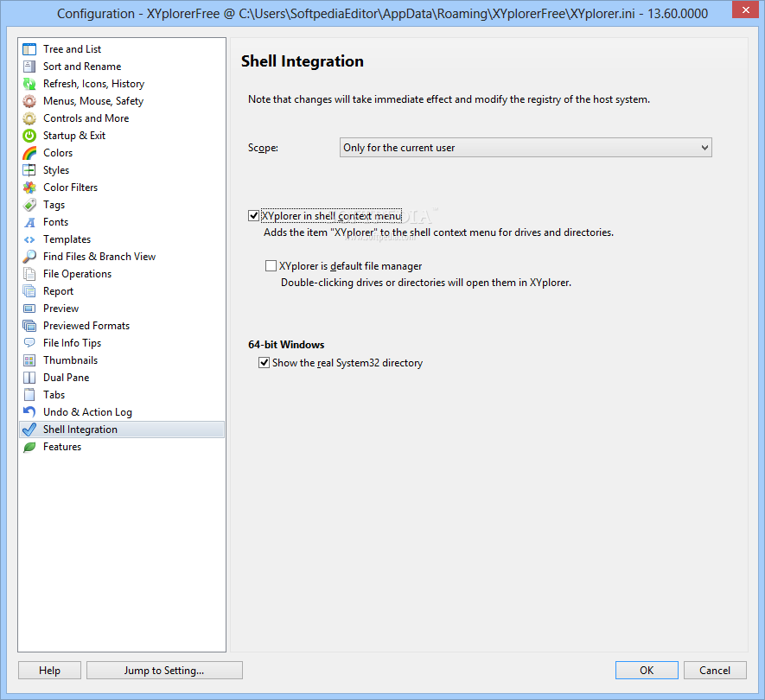Viewport: 765px width, 700px height.
Task: Cancel the Configuration dialog
Action: (715, 671)
